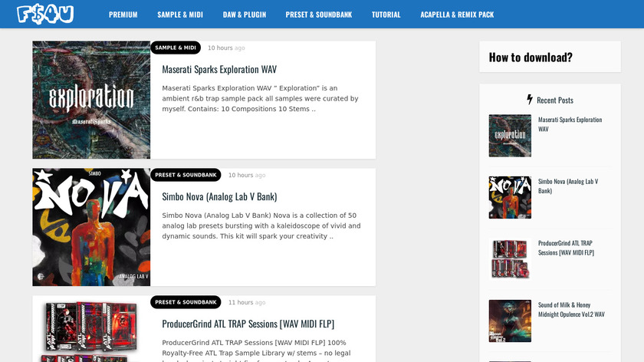
Task: Open Preset & Soundbank navigation item
Action: pyautogui.click(x=319, y=15)
